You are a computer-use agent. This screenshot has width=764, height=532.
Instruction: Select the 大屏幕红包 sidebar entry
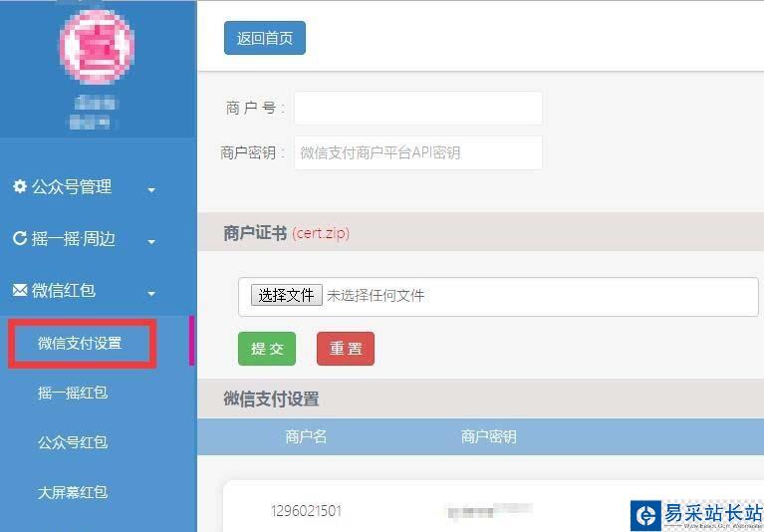pos(73,492)
